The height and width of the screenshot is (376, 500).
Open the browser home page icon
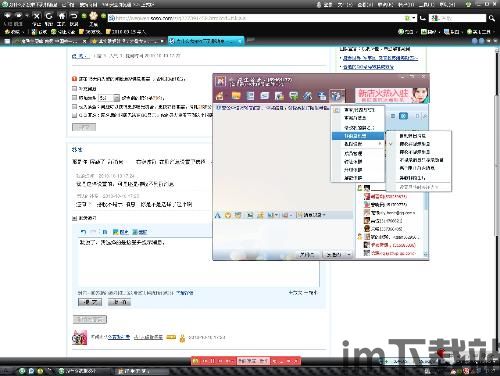click(62, 16)
